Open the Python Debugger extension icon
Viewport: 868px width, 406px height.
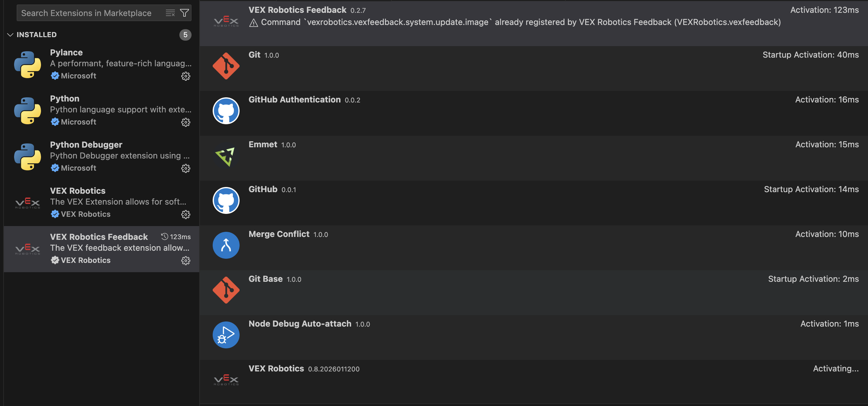tap(27, 156)
